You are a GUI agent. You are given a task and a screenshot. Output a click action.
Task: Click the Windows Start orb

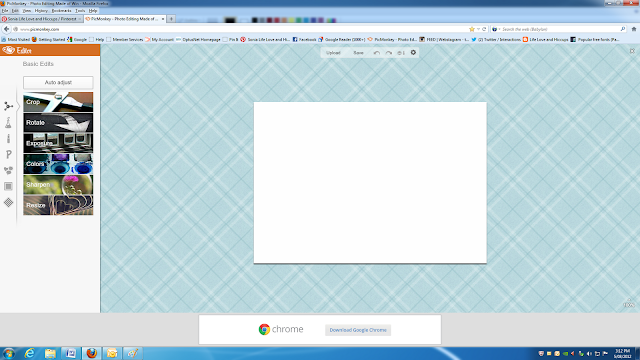(x=9, y=353)
